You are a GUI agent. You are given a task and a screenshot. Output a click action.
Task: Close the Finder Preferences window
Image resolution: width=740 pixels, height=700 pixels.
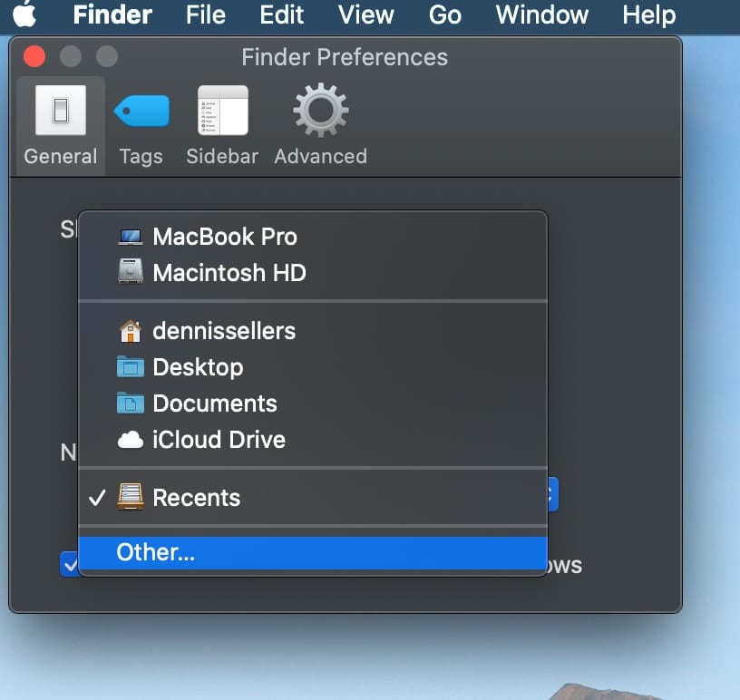coord(34,57)
